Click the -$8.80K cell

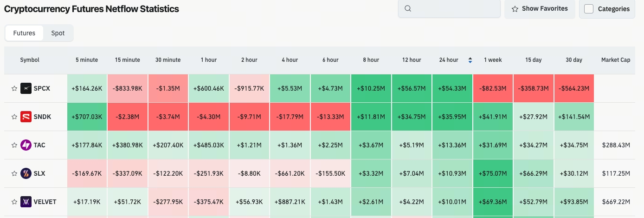[249, 173]
